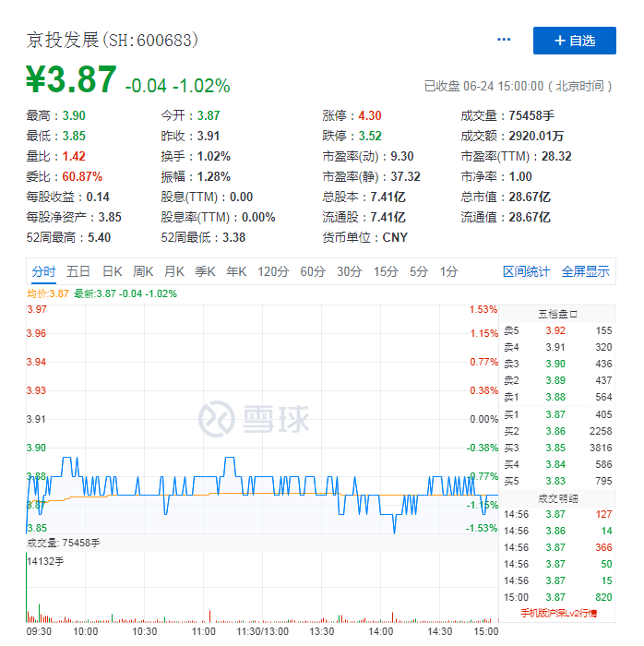Viewport: 644px width, 646px height.
Task: Click 量比 value 1.42
Action: (74, 156)
